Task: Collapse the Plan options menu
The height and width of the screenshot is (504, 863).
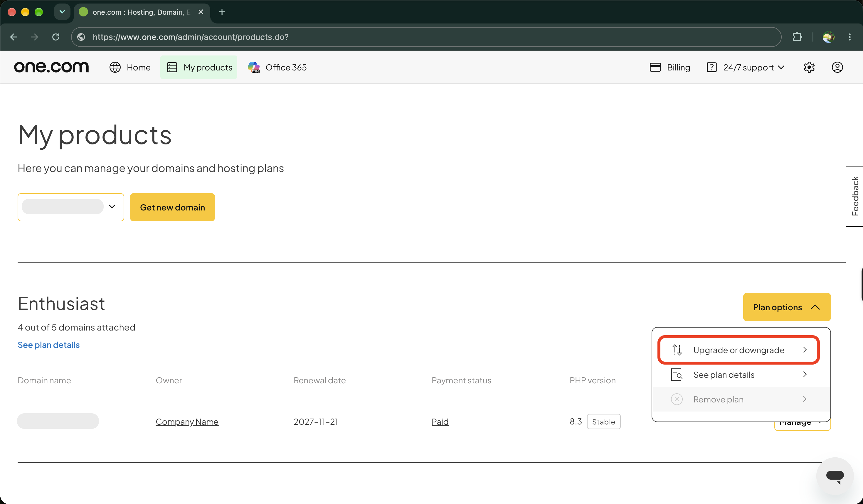Action: point(787,307)
